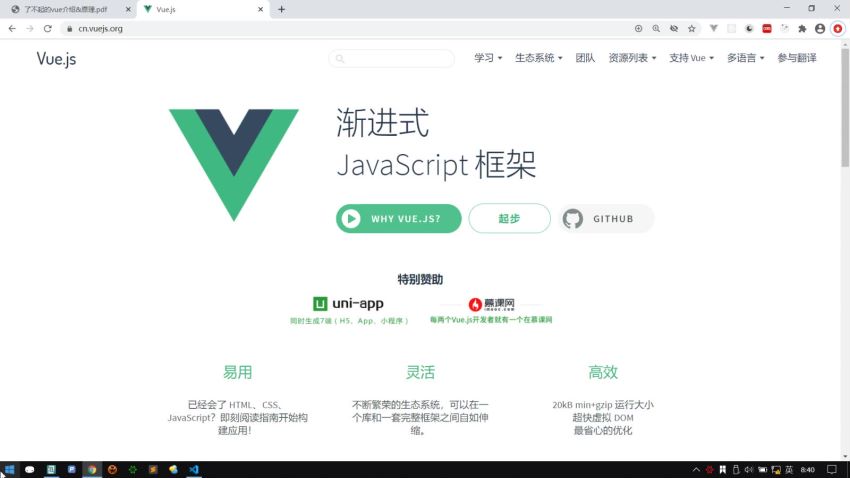Click the address bar showing cn.vuejs.org
The image size is (850, 478).
coord(347,29)
